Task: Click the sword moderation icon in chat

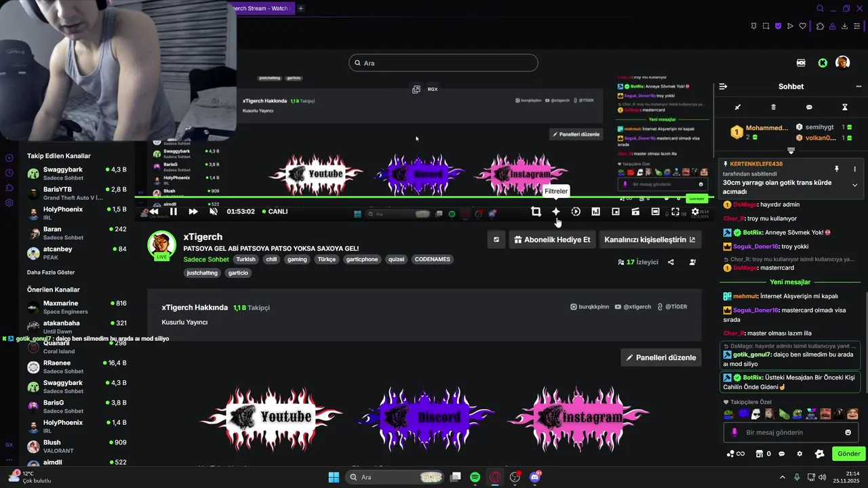Action: (738, 107)
